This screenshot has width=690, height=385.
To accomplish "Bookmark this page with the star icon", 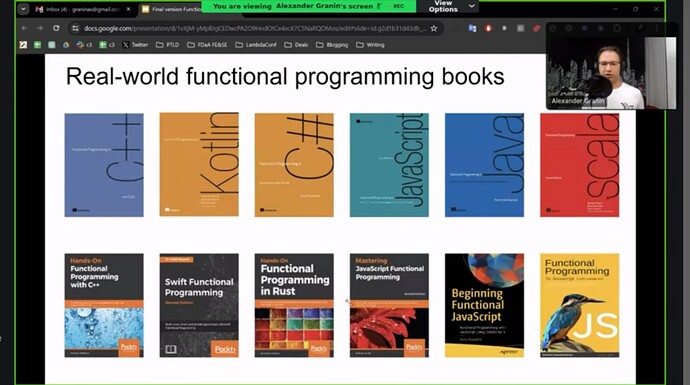I will click(x=434, y=28).
